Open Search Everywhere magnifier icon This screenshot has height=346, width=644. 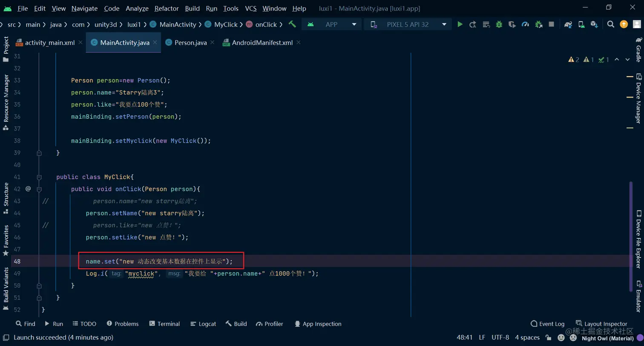coord(611,25)
